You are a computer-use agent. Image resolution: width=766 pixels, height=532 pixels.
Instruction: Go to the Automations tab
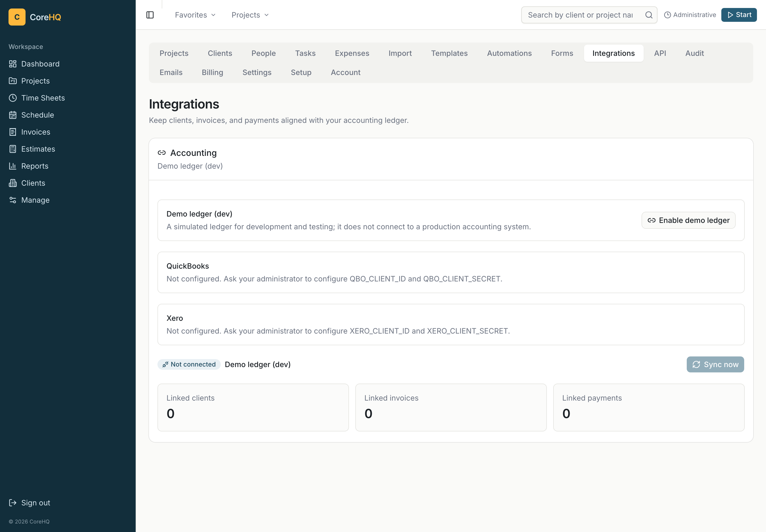[x=509, y=53]
